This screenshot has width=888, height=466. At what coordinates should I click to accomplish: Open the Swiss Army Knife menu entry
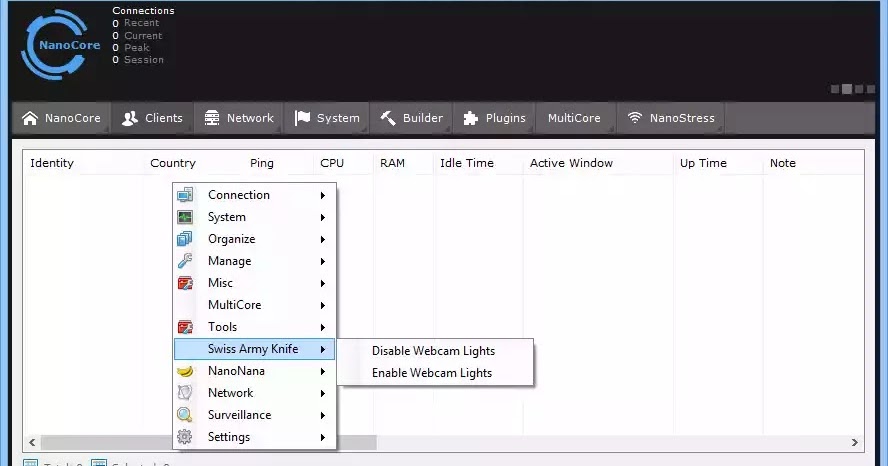[254, 349]
